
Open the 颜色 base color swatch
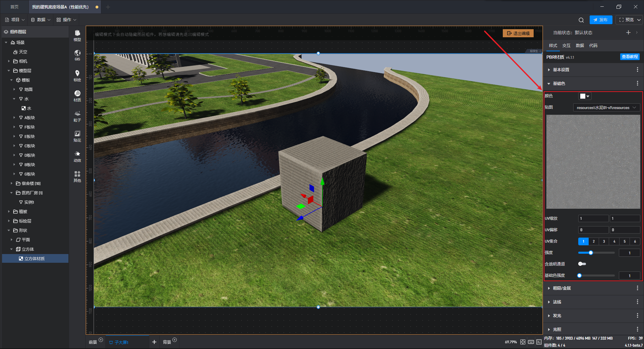coord(584,96)
